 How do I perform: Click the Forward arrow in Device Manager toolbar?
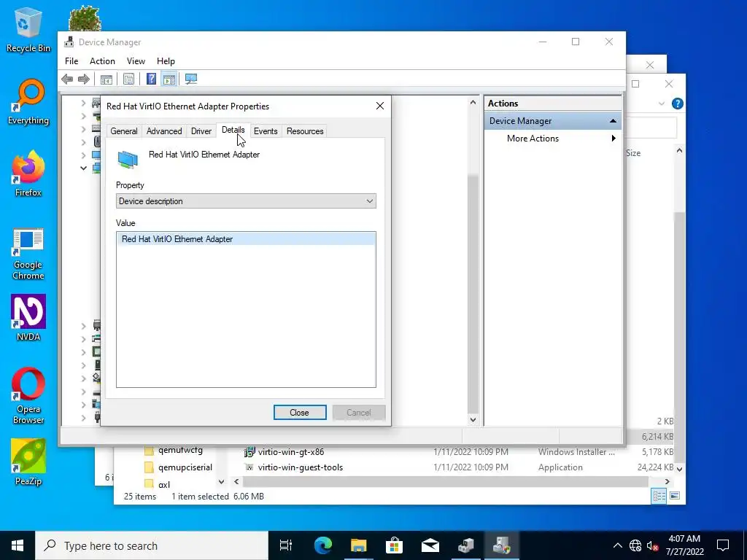click(x=84, y=79)
